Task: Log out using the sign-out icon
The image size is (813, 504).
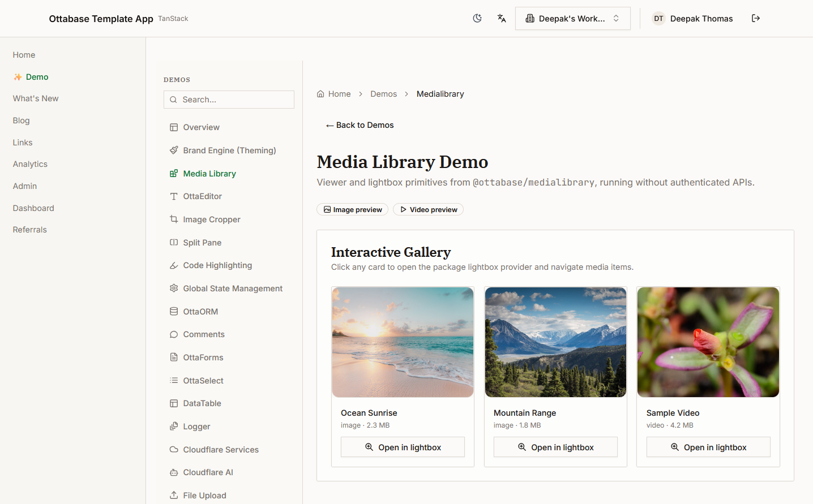Action: tap(756, 18)
